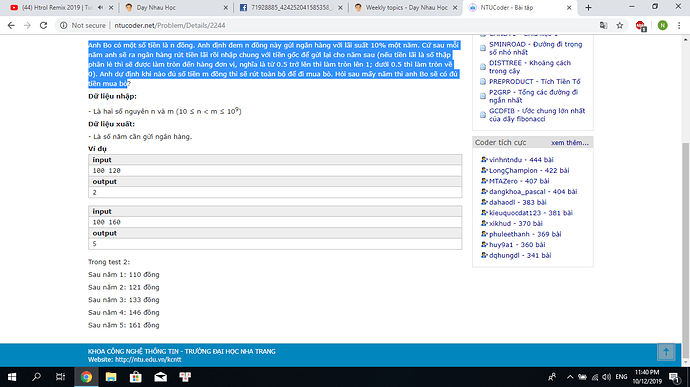Mute the Htrol Remix tab audio

(101, 7)
